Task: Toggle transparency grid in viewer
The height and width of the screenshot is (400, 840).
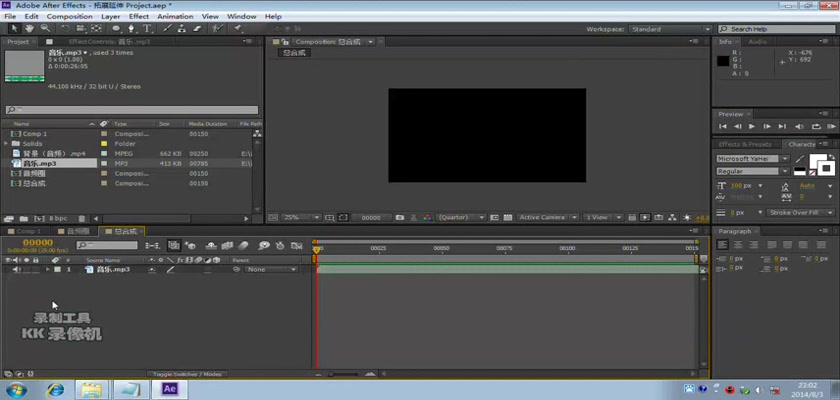Action: (x=507, y=217)
